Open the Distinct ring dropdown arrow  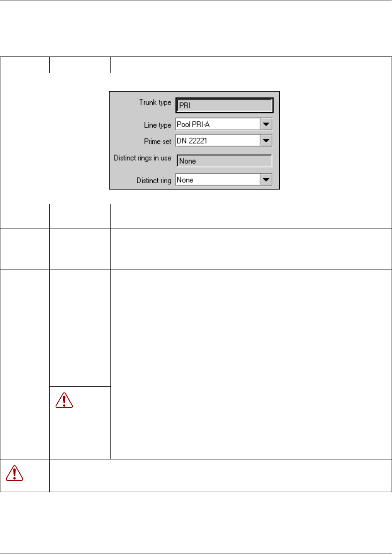point(266,180)
